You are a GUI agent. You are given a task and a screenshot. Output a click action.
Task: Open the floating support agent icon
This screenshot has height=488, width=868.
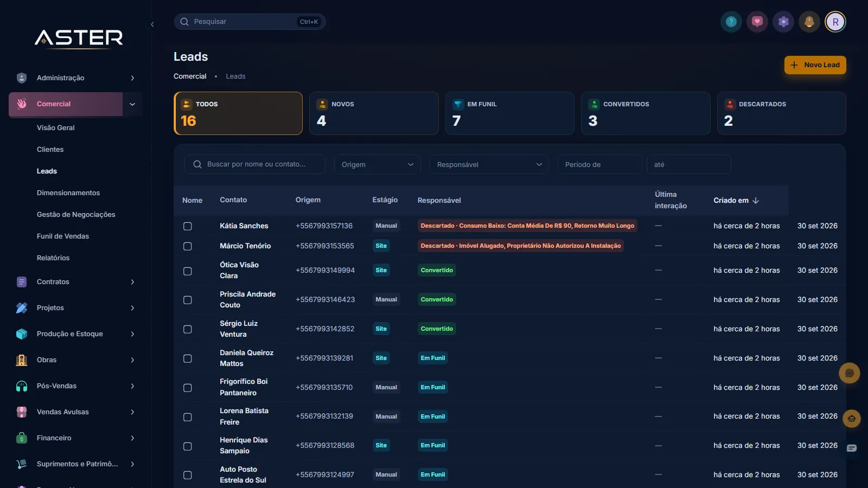[852, 419]
